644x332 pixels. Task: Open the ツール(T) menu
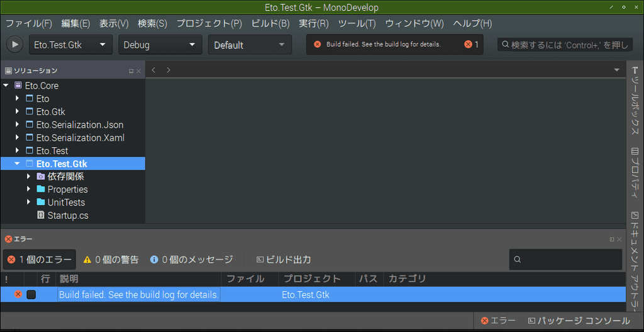pyautogui.click(x=357, y=23)
